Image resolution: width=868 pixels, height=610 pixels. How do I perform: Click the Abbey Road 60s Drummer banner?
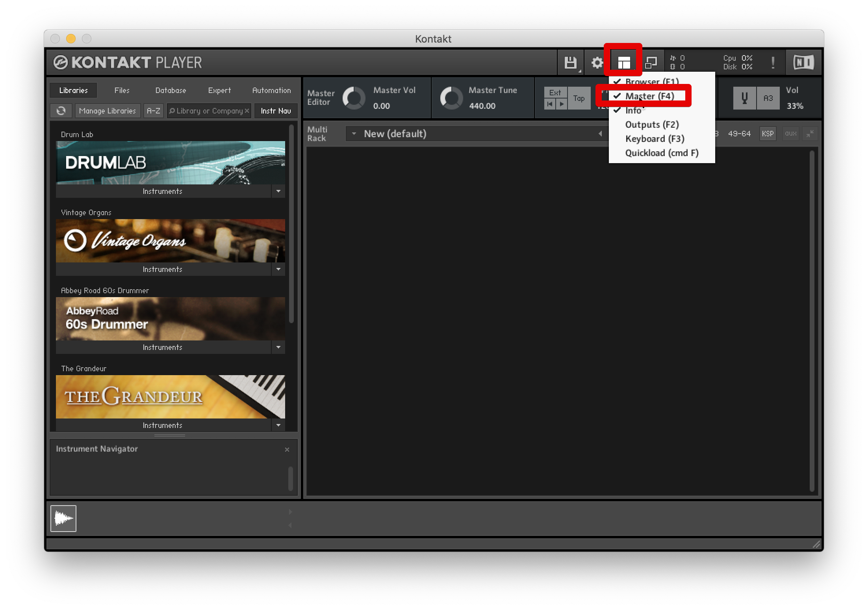(171, 319)
